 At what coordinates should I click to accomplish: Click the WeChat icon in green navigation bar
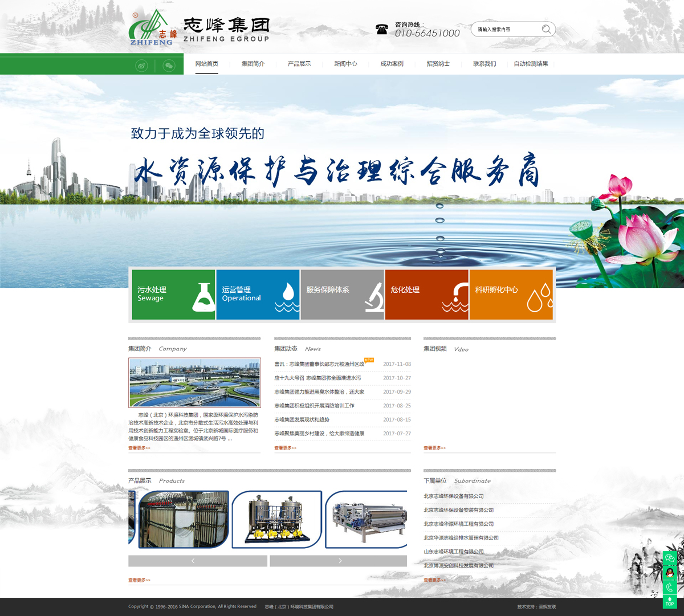169,66
